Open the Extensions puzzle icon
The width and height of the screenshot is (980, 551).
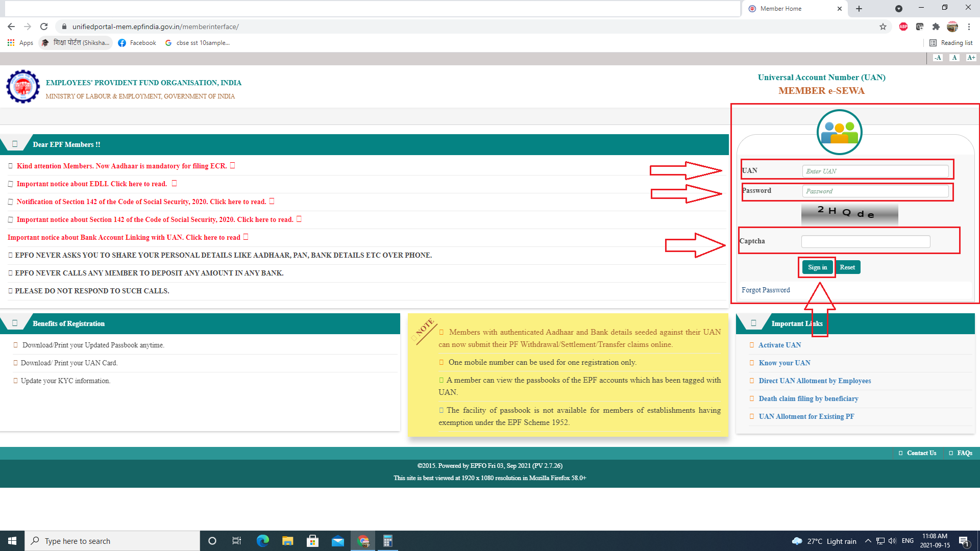click(x=936, y=27)
